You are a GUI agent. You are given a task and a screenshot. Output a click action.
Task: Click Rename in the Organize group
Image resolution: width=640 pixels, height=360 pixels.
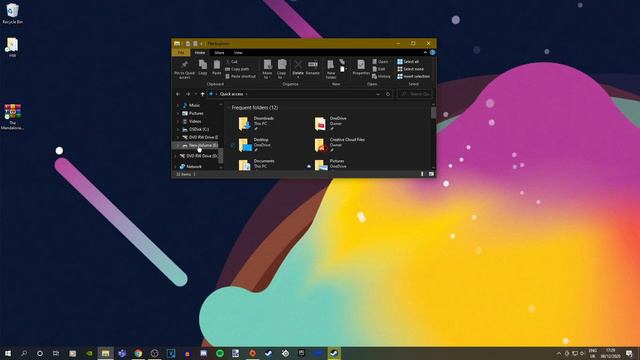click(313, 68)
